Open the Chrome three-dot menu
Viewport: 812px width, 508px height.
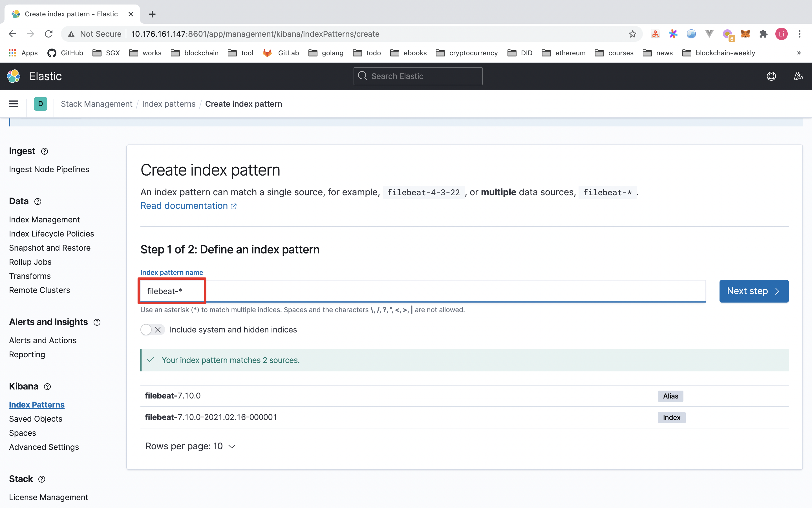click(x=800, y=34)
